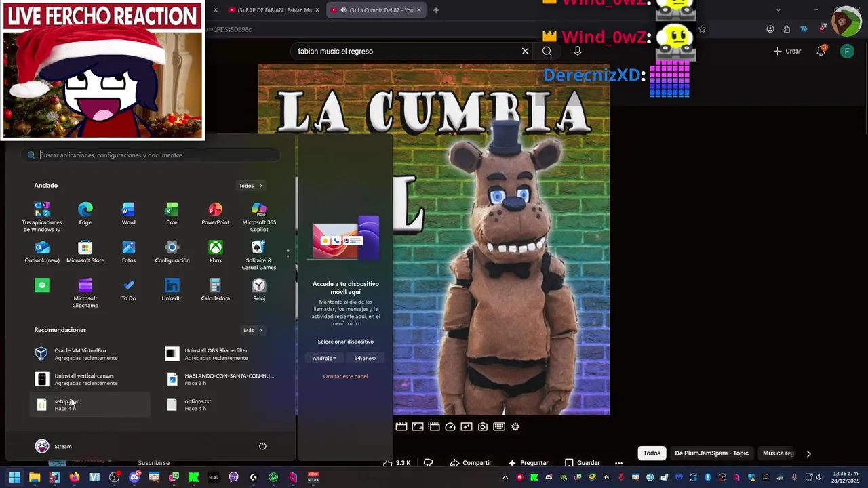868x488 pixels.
Task: Click the Suscribirse button
Action: 153,463
